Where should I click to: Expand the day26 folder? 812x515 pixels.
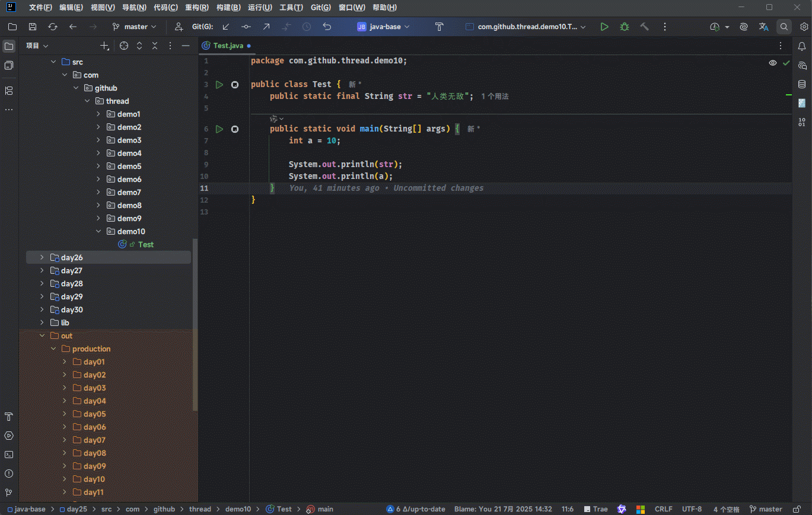(x=42, y=257)
